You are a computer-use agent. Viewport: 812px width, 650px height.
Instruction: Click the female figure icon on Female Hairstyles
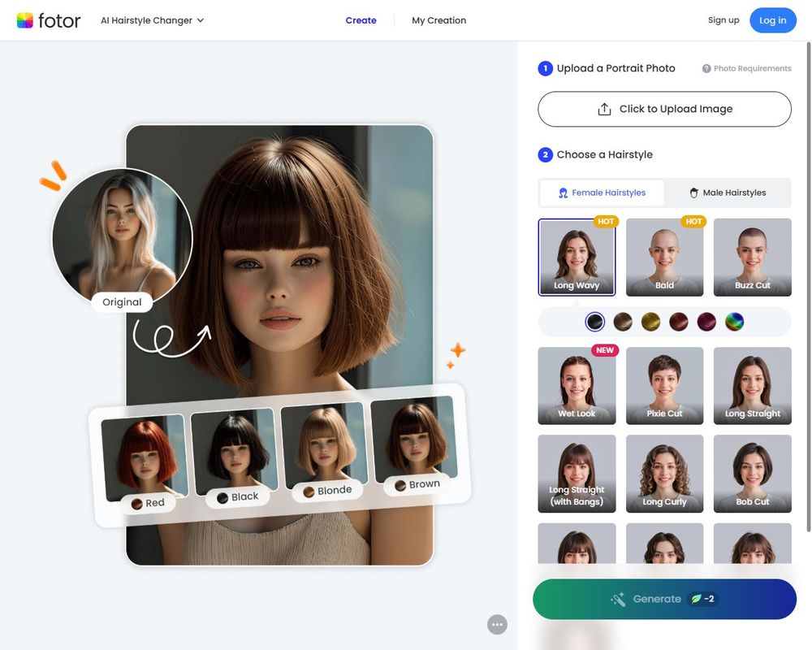point(563,193)
